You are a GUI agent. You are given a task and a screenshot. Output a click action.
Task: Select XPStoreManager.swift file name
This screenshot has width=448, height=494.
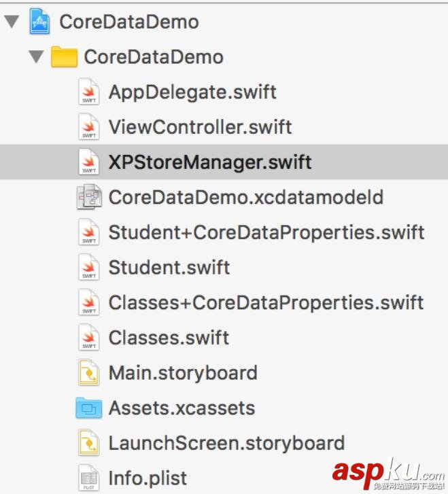(x=210, y=162)
